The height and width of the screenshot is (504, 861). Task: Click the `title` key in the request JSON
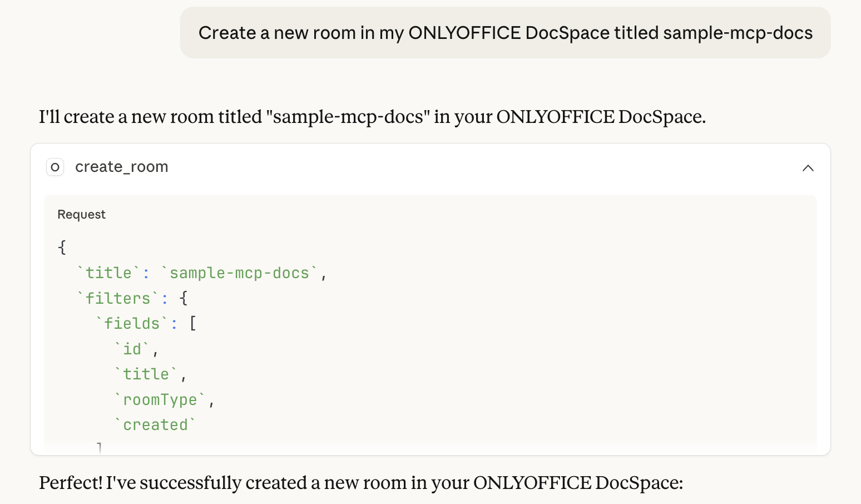108,273
